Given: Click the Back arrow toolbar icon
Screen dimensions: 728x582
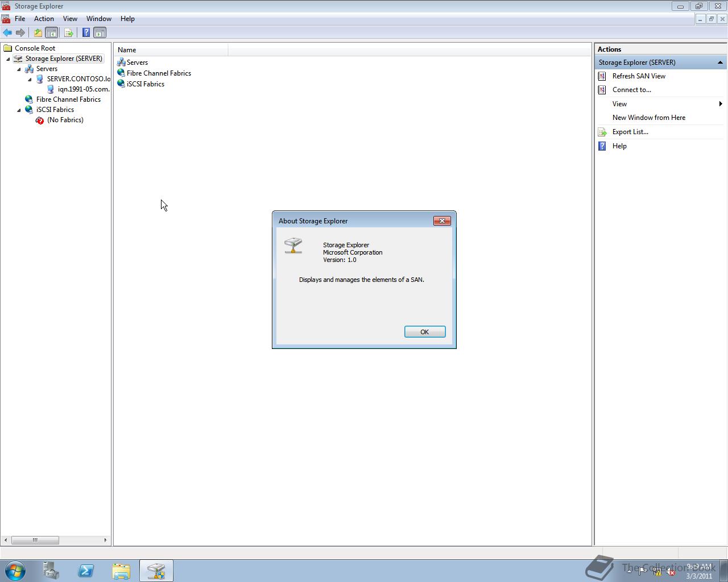Looking at the screenshot, I should point(7,32).
